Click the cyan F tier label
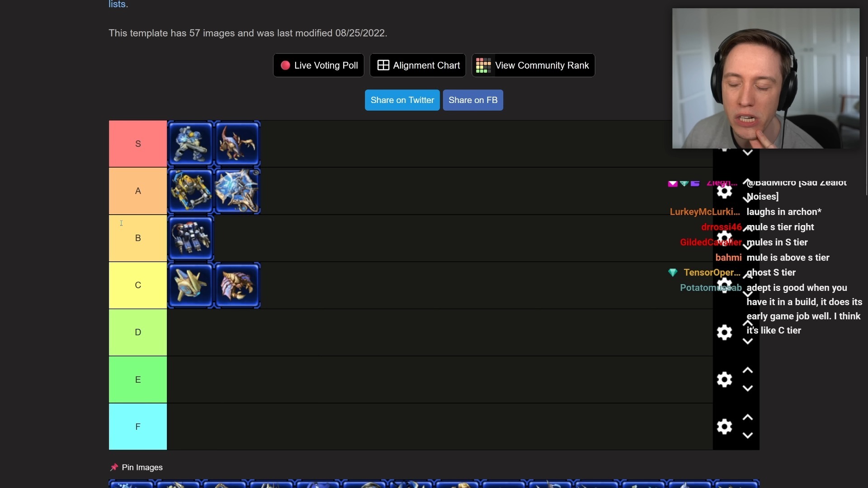Image resolution: width=868 pixels, height=488 pixels. click(x=138, y=427)
